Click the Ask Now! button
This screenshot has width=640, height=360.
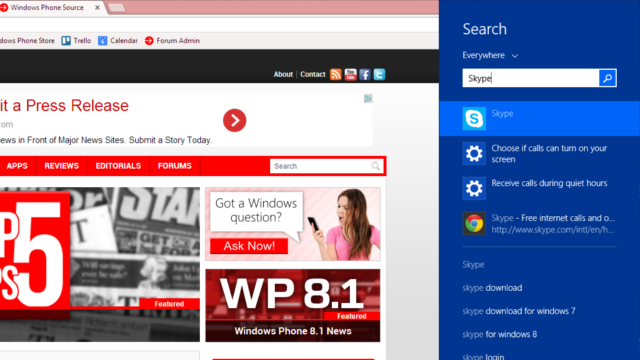point(249,246)
